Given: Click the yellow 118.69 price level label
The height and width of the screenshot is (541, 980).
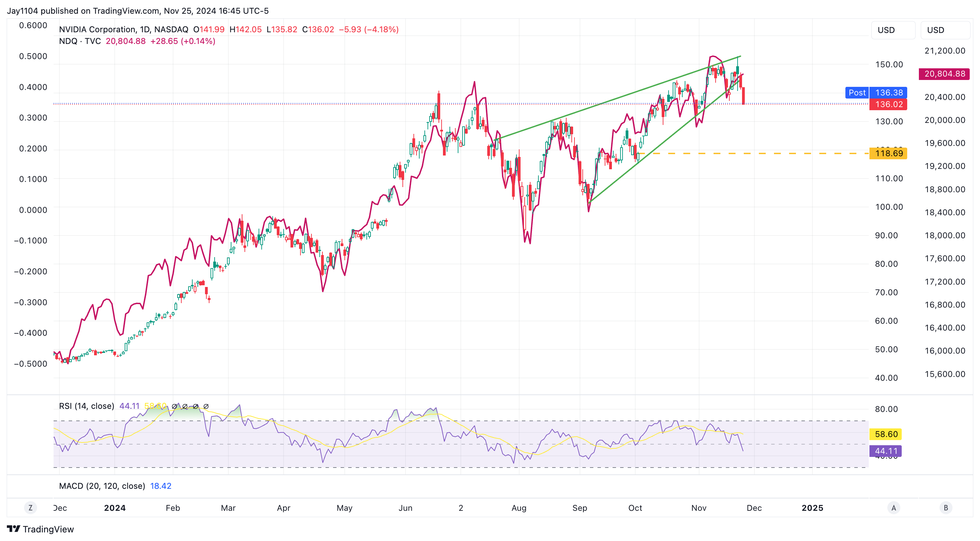Looking at the screenshot, I should [888, 153].
